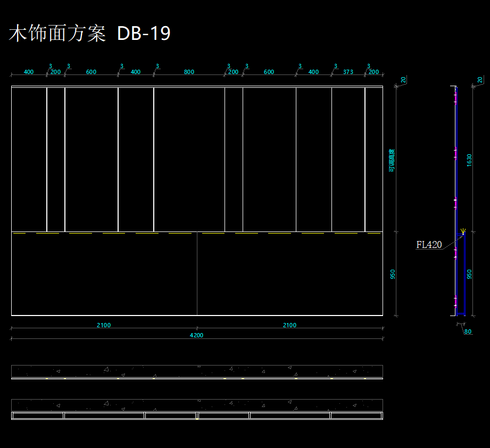Click the yellow marker atop the blue line
The width and height of the screenshot is (490, 448).
pyautogui.click(x=463, y=231)
